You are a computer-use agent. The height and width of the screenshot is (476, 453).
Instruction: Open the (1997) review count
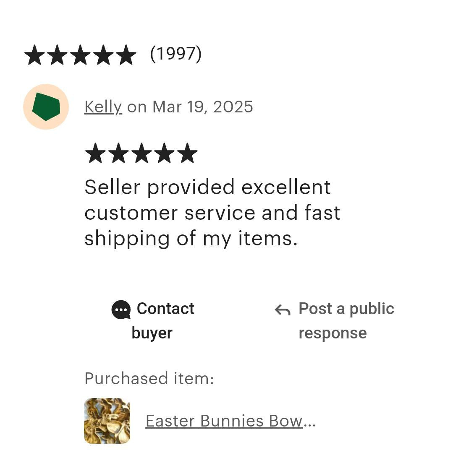[175, 55]
